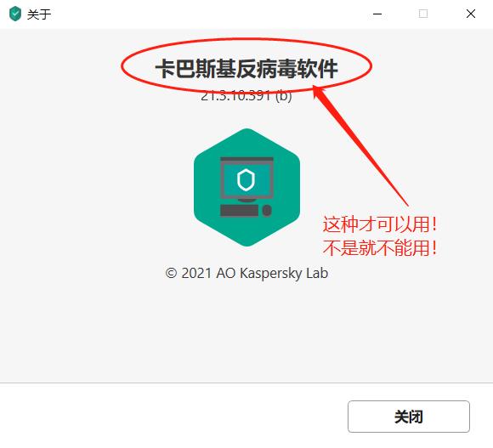Click the Kaspersky shield icon in title bar
Image resolution: width=493 pixels, height=448 pixels.
pos(15,14)
